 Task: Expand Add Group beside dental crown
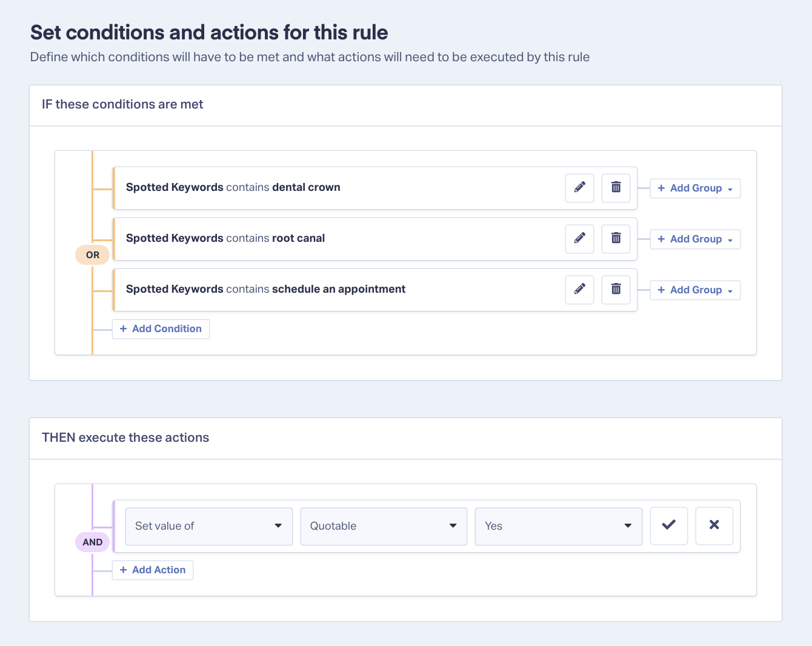point(695,188)
